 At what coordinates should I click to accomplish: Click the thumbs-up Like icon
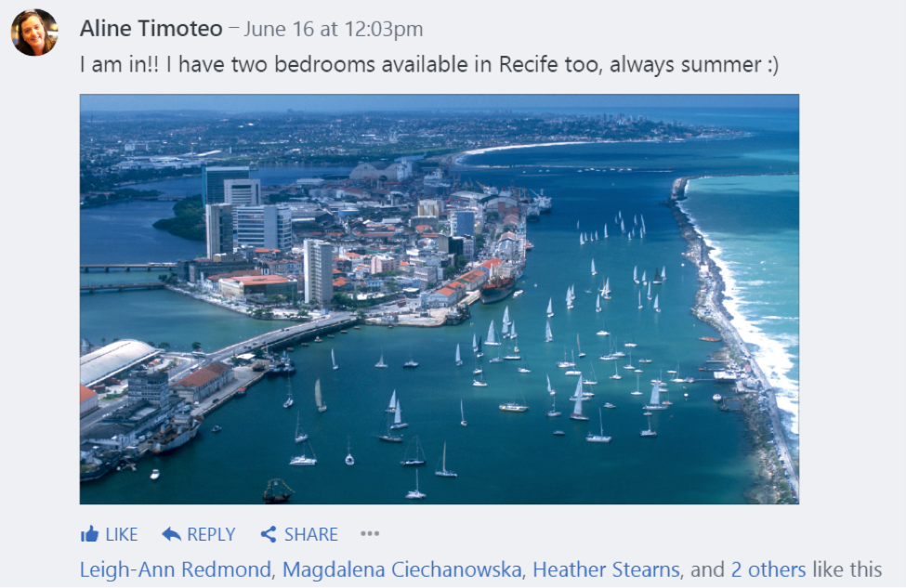[90, 534]
